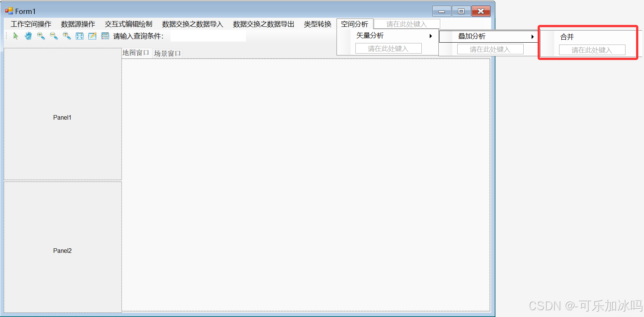Open the 数据交换之数据导出 menu
The width and height of the screenshot is (644, 317).
264,24
